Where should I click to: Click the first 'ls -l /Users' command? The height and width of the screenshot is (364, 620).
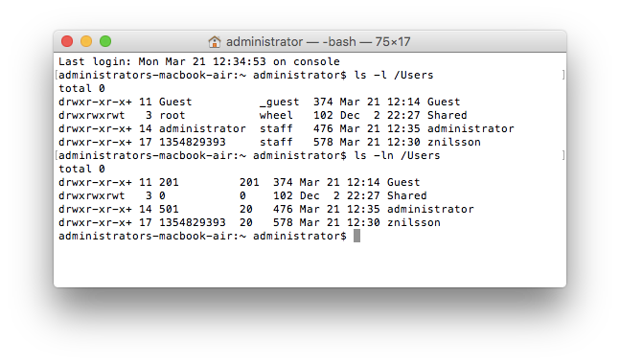tap(394, 75)
